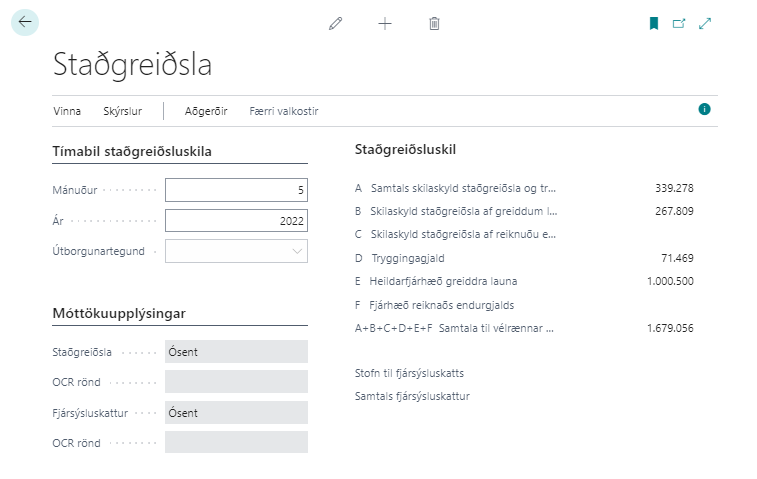
Task: Click the plus icon to create new
Action: pos(385,23)
